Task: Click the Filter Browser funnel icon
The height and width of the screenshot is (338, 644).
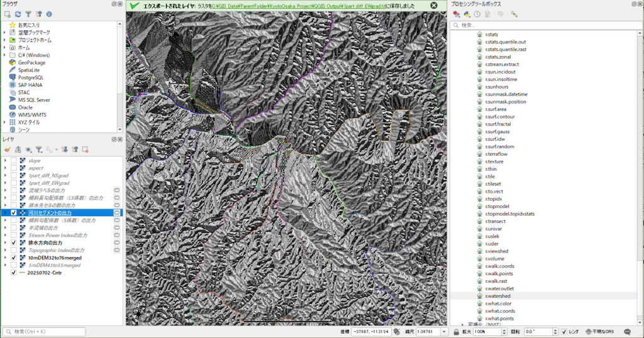Action: point(28,13)
